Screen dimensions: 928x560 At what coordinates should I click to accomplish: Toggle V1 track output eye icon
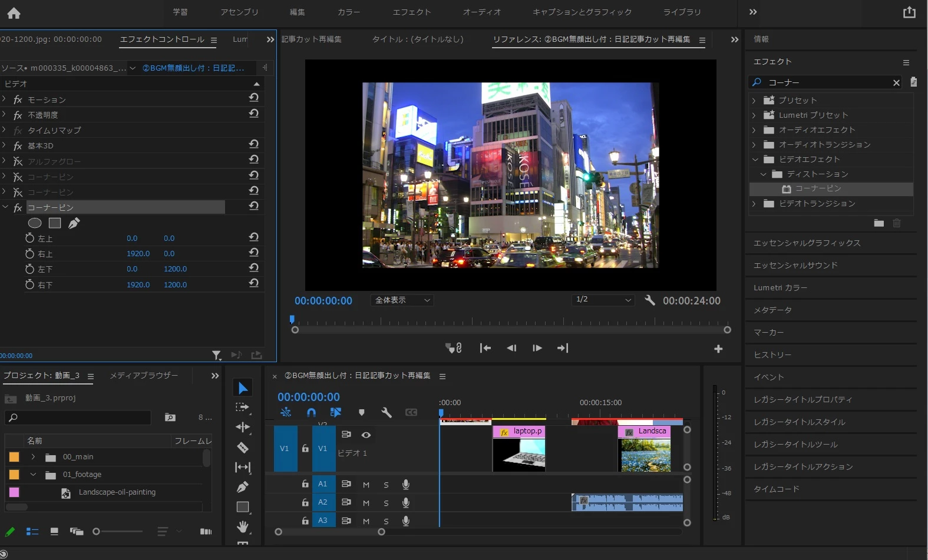[x=366, y=435]
